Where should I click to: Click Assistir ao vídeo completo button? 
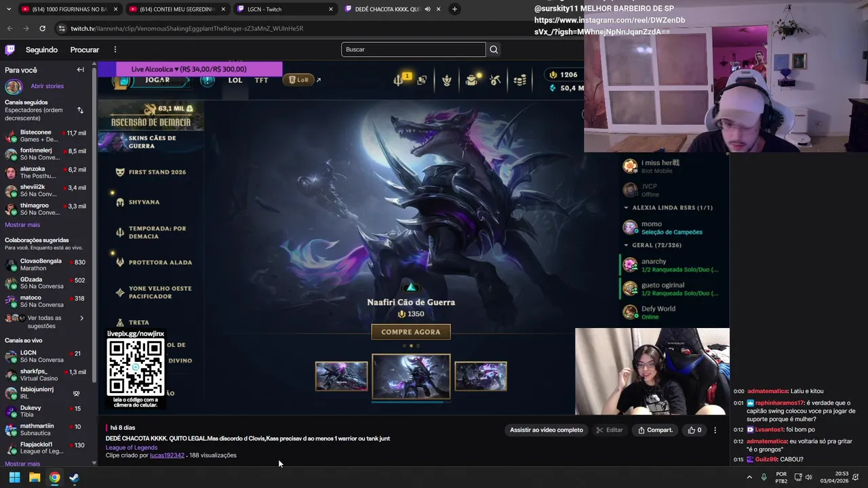(x=546, y=430)
